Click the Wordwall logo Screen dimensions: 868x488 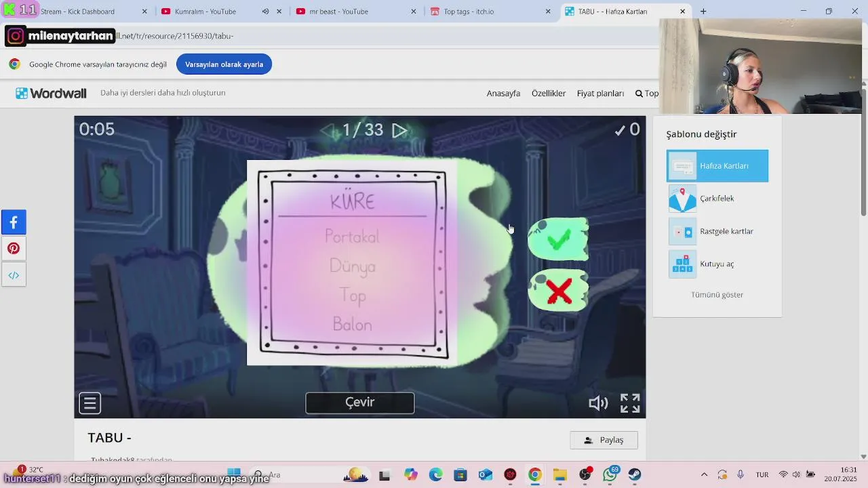tap(51, 94)
